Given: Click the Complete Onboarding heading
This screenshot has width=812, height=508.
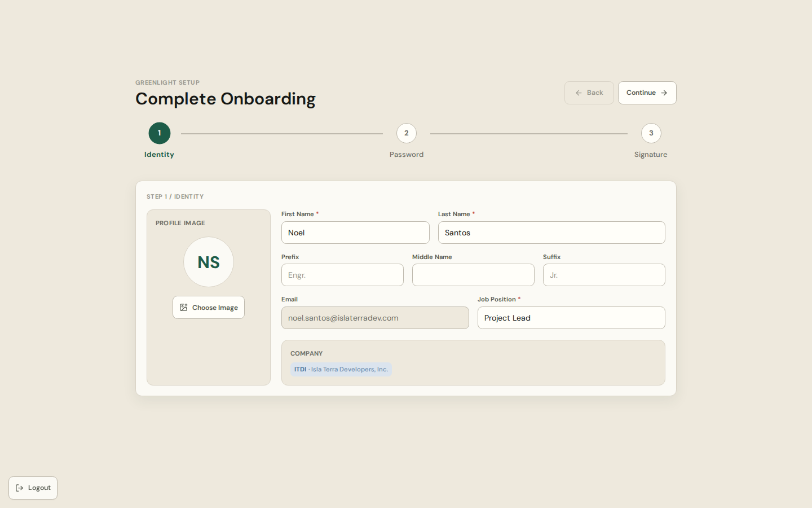Looking at the screenshot, I should 226,99.
